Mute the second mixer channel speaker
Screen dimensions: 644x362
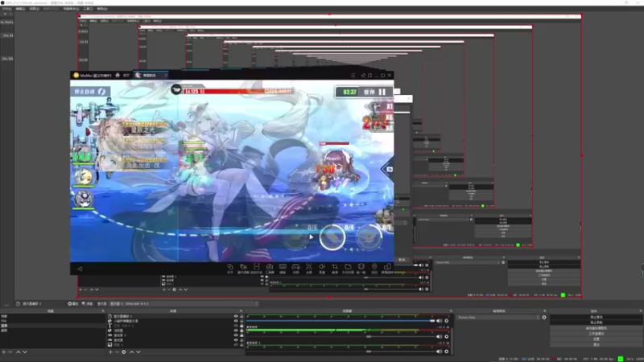(439, 336)
